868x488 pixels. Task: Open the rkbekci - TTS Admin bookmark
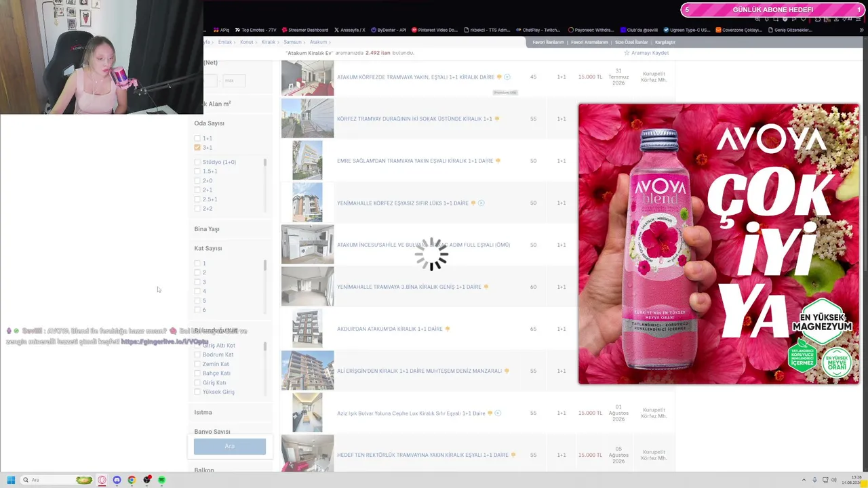[x=487, y=30]
